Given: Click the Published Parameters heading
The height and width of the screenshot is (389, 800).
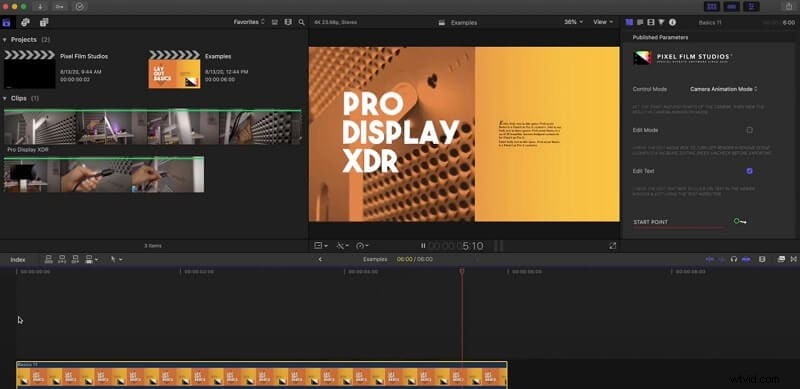Looking at the screenshot, I should click(x=660, y=37).
